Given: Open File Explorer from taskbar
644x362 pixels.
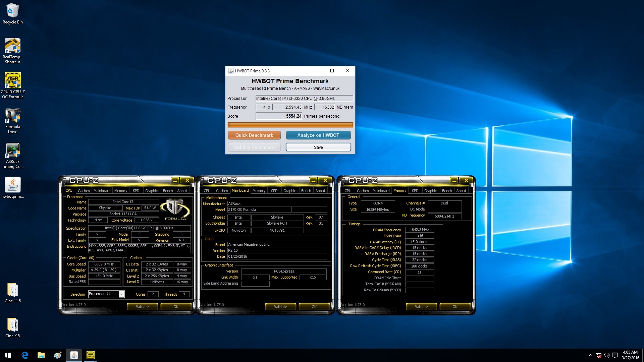Looking at the screenshot, I should pyautogui.click(x=41, y=355).
